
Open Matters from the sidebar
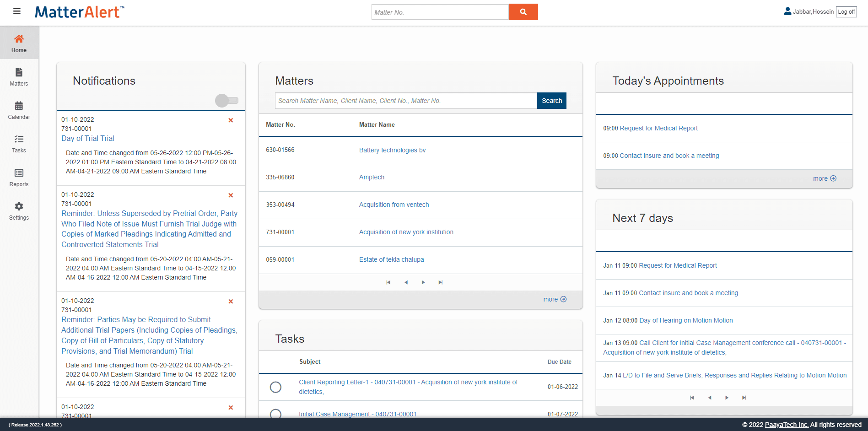point(19,77)
